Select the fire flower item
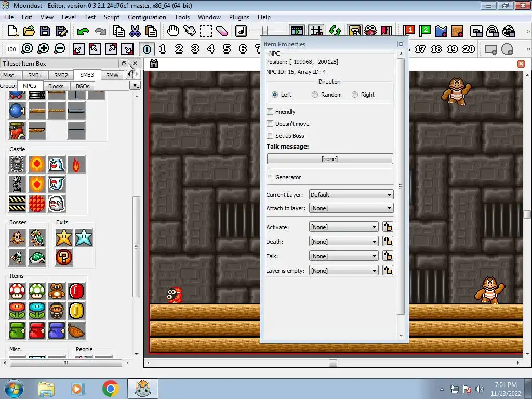532x399 pixels. click(x=17, y=311)
